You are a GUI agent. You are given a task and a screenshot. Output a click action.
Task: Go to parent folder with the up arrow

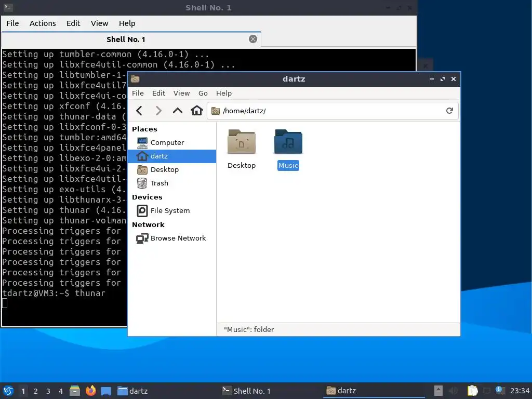[x=178, y=111]
